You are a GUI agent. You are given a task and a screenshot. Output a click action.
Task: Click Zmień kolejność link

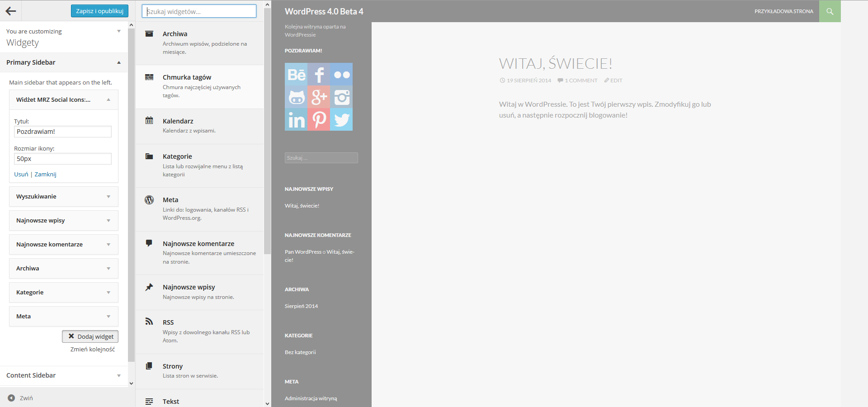coord(93,350)
